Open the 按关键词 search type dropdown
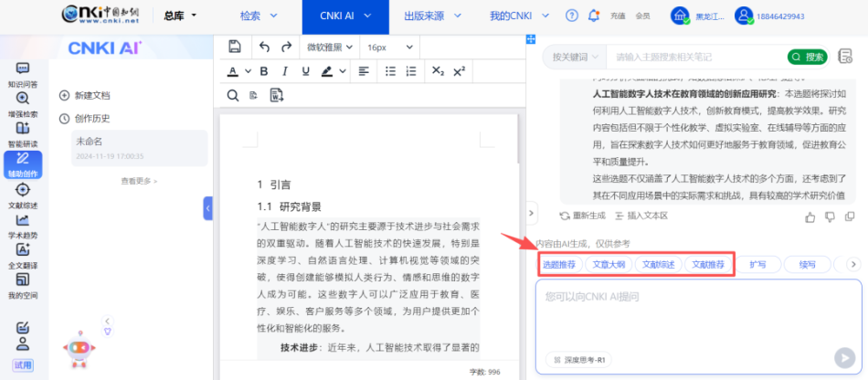 (x=575, y=57)
